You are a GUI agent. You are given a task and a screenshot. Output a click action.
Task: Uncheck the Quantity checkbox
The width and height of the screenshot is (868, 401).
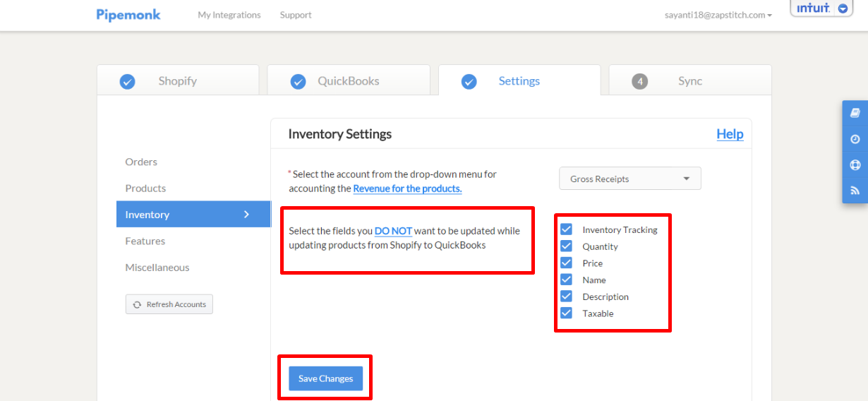click(x=566, y=246)
